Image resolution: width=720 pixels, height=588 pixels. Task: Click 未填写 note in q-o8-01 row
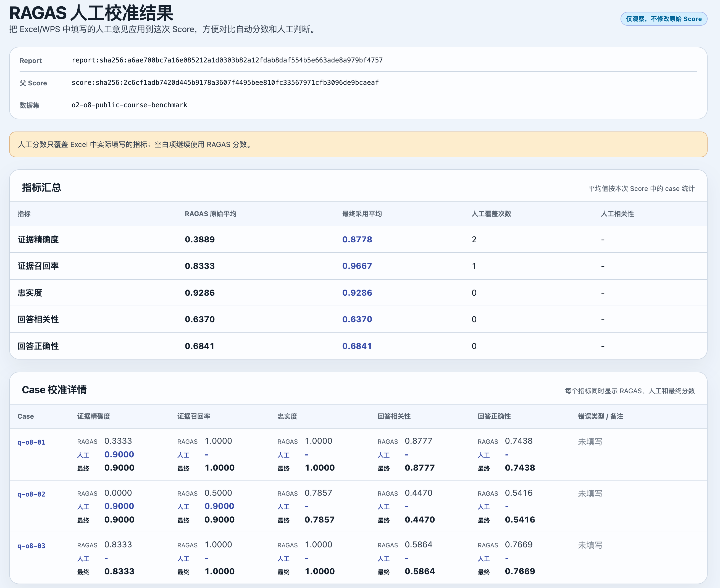590,442
